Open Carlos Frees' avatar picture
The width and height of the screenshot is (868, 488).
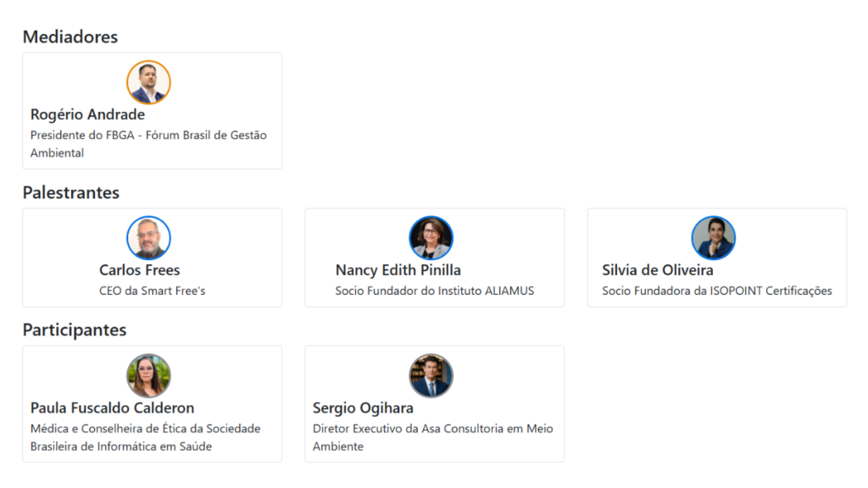coord(148,238)
